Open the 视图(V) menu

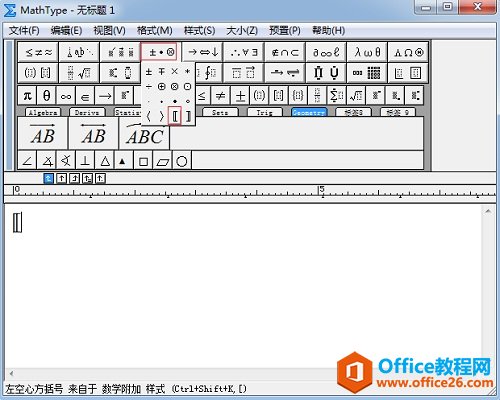(x=109, y=31)
